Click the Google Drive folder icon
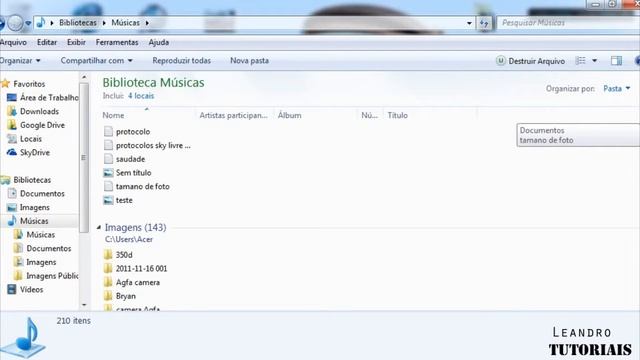 12,125
